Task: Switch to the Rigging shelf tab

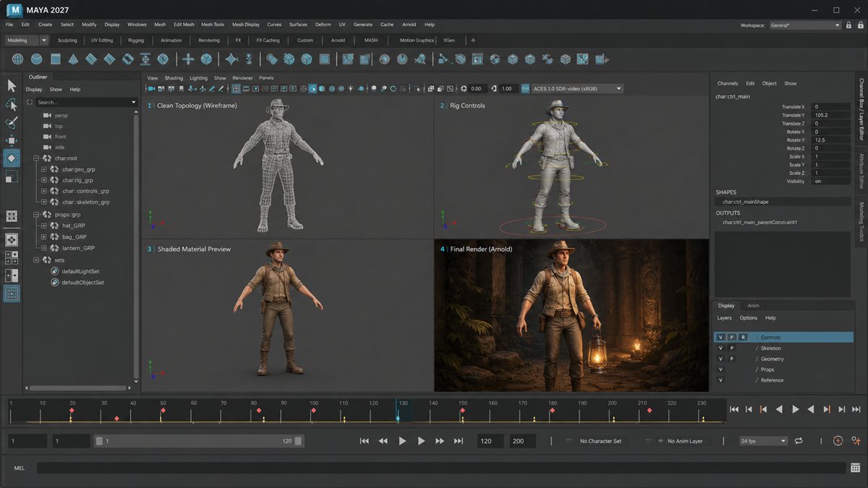Action: (x=136, y=40)
